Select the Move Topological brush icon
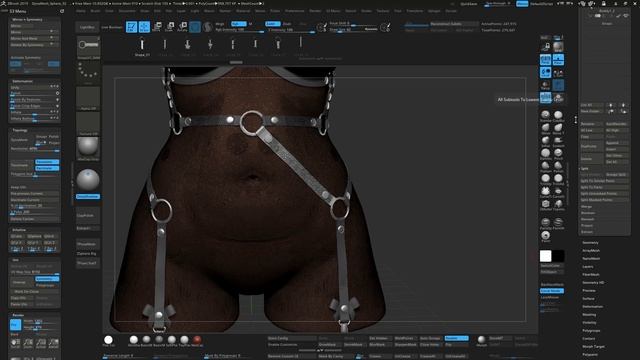 [x=558, y=129]
